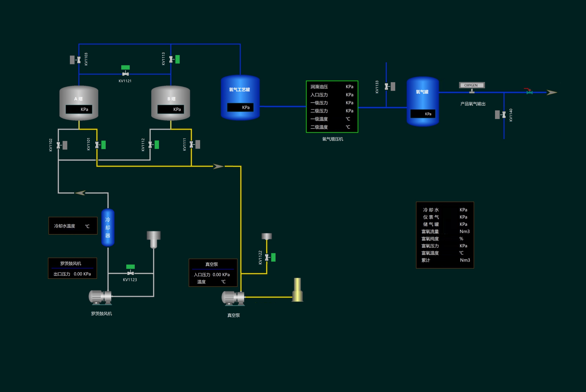This screenshot has width=586, height=392.
Task: Click the yellow line flow arrow
Action: coord(218,166)
